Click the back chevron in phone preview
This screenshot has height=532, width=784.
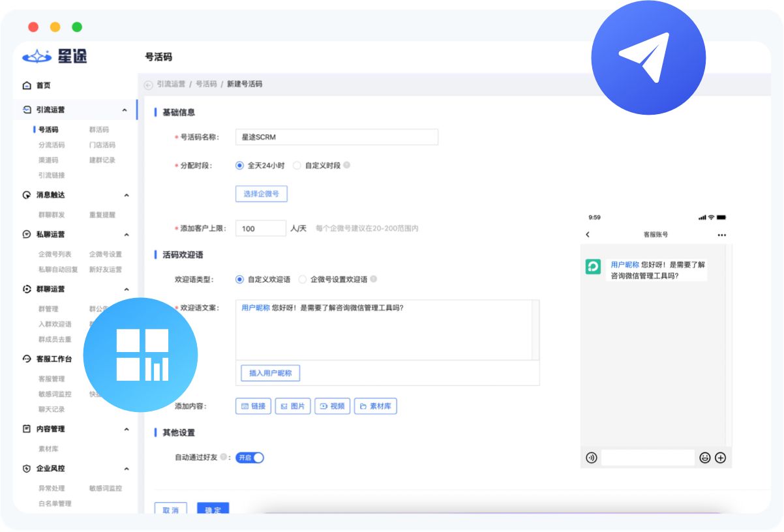click(x=588, y=235)
